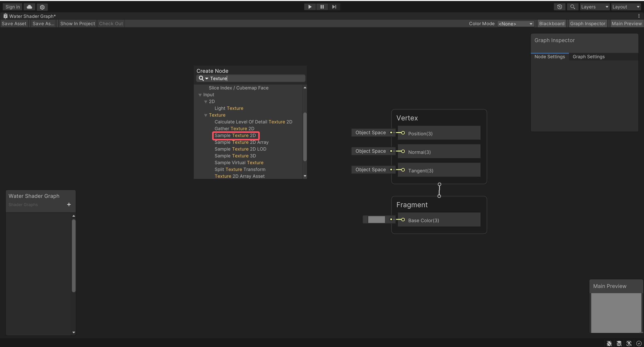Image resolution: width=644 pixels, height=347 pixels.
Task: Click the Tangent(3) input port
Action: pos(403,170)
